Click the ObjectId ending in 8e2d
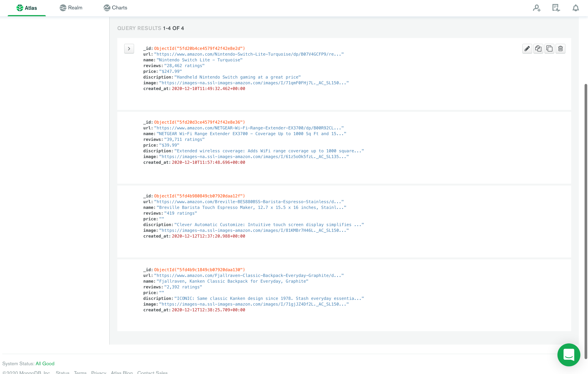Screen dimensions: 588x374 [x=199, y=48]
